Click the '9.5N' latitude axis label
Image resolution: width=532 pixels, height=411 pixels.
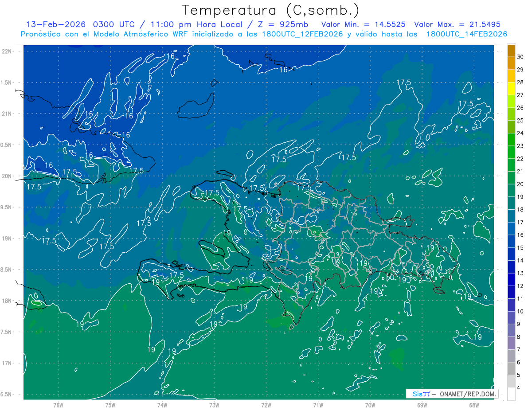[x=7, y=207]
